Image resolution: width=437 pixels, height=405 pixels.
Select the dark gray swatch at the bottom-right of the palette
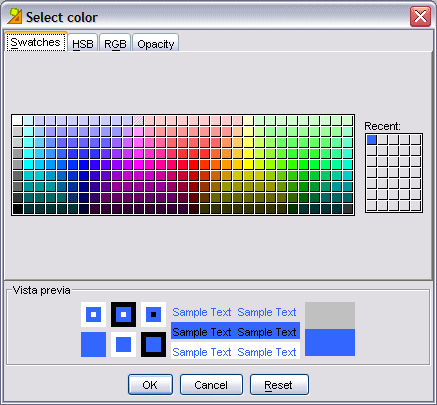(x=348, y=209)
